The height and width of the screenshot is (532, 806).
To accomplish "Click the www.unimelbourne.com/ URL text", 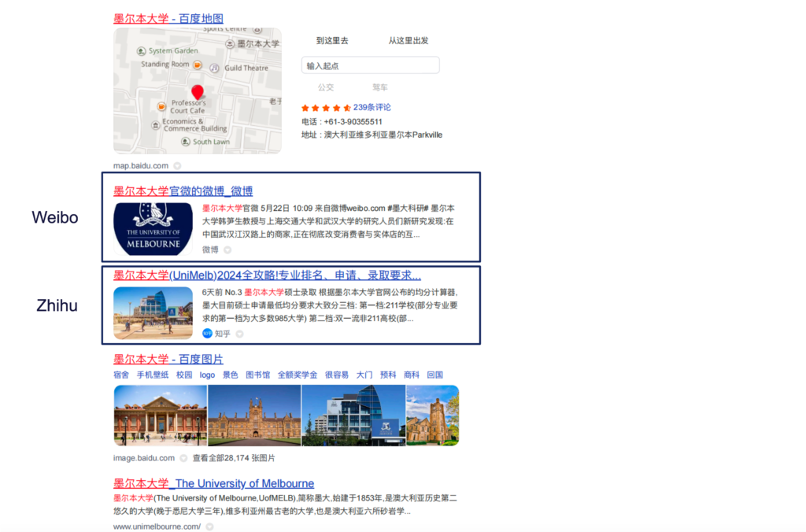I will pyautogui.click(x=157, y=526).
